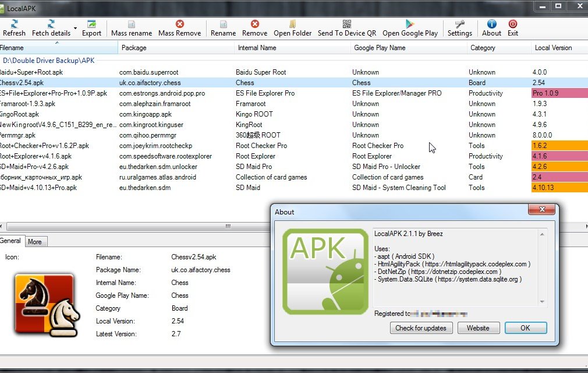Click the Open Google Play icon

(x=410, y=24)
